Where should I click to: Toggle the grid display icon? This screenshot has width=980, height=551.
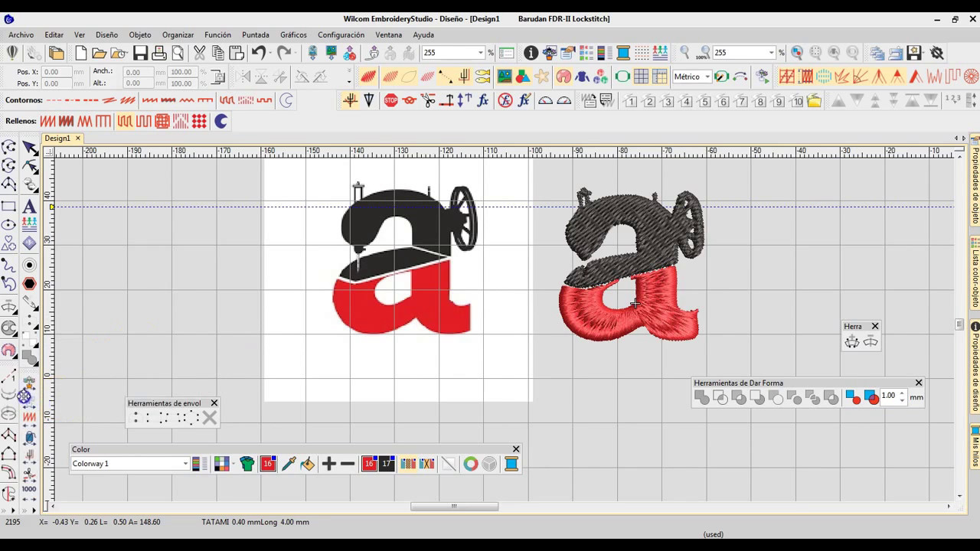641,77
